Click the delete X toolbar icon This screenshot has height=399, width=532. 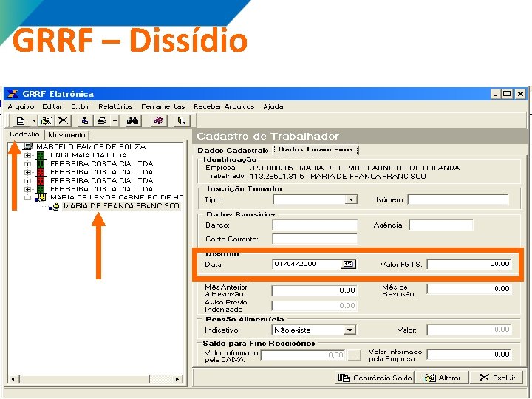63,120
